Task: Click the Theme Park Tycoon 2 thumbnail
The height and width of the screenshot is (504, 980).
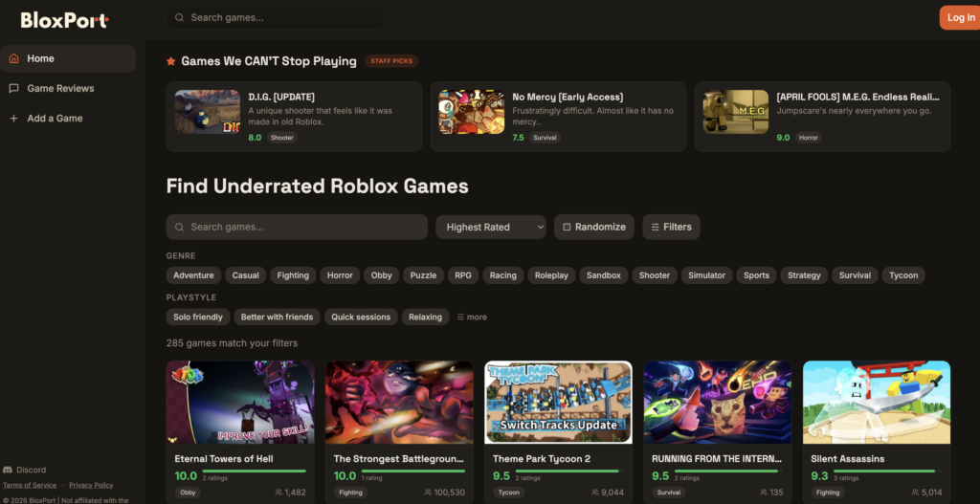Action: pos(558,402)
